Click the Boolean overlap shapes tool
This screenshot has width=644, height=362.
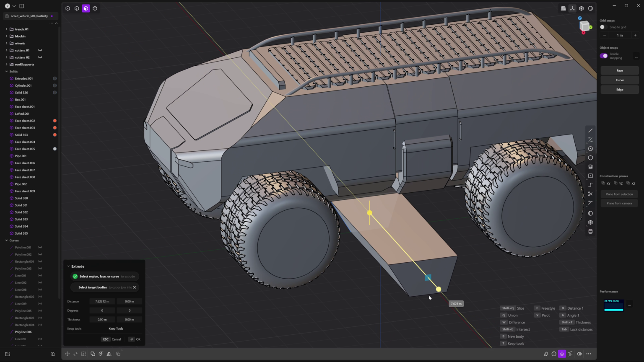tap(93, 354)
